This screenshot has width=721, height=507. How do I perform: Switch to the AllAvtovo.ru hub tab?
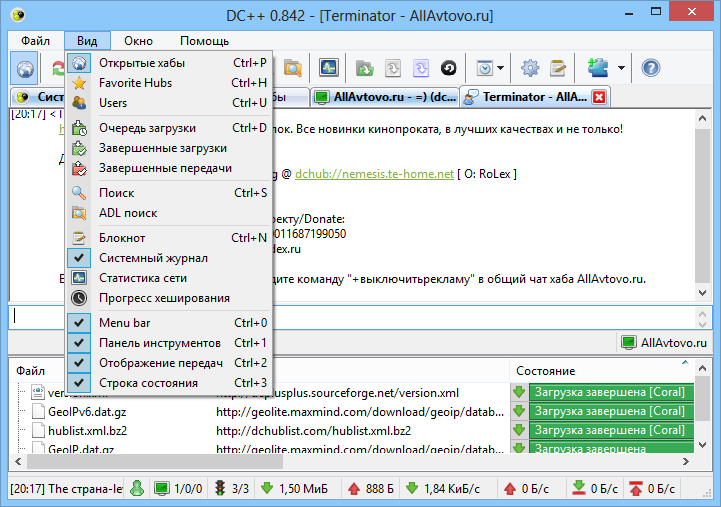[x=385, y=97]
